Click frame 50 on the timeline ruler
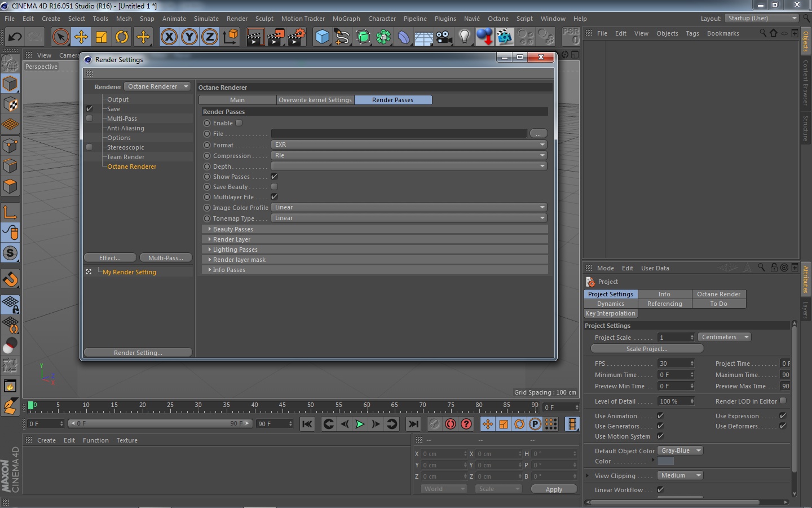 point(311,406)
